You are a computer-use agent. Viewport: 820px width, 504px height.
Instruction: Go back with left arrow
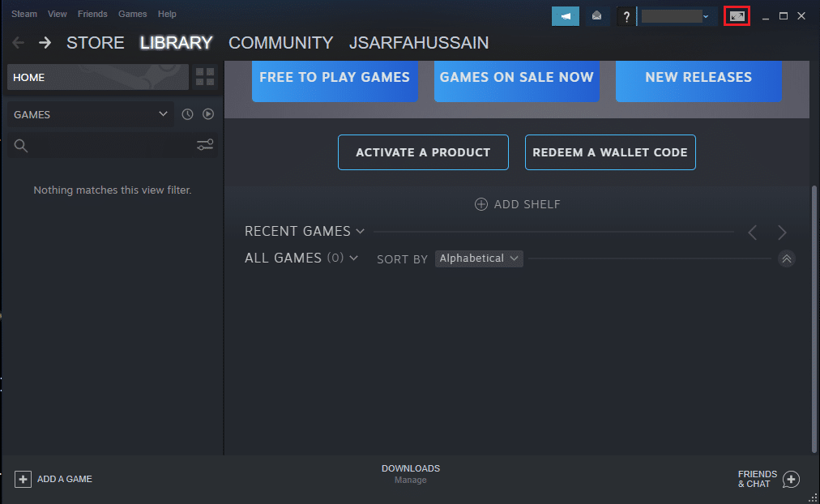[19, 42]
